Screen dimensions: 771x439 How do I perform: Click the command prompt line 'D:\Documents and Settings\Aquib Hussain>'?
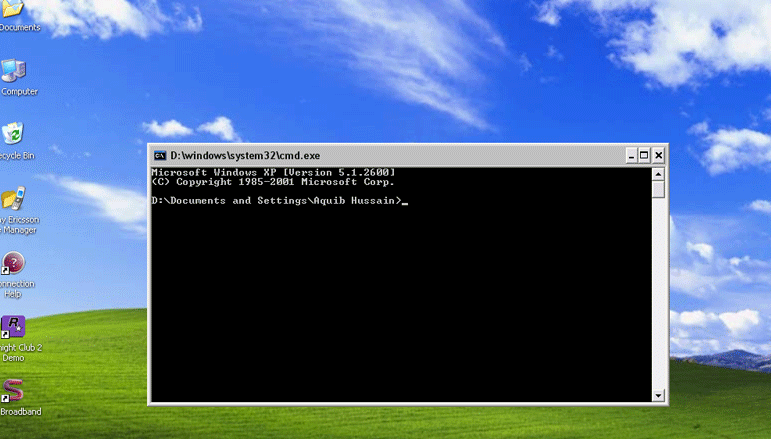(x=277, y=201)
